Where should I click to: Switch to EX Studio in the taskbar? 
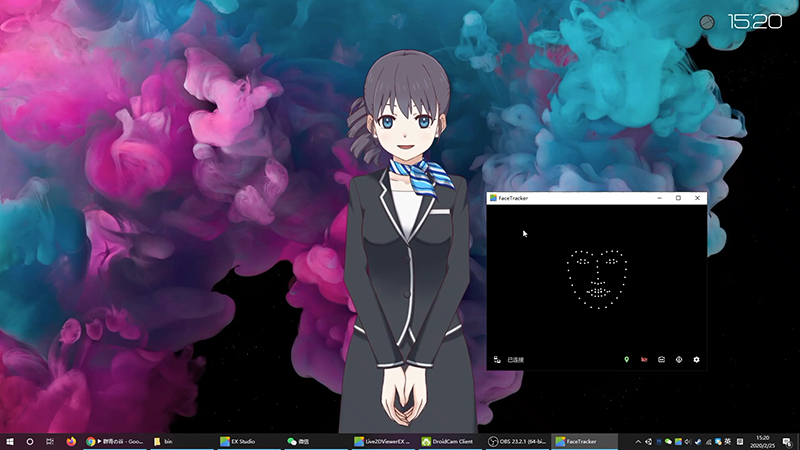point(248,441)
